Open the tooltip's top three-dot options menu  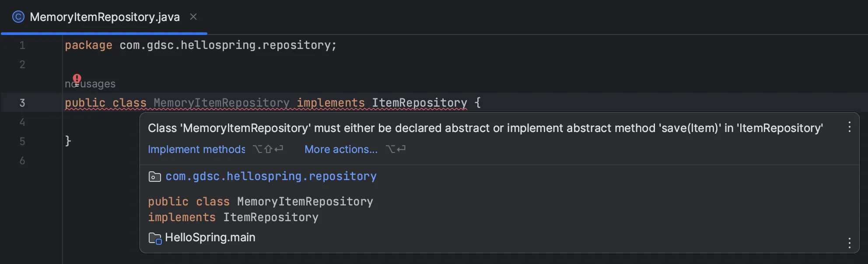pyautogui.click(x=849, y=127)
